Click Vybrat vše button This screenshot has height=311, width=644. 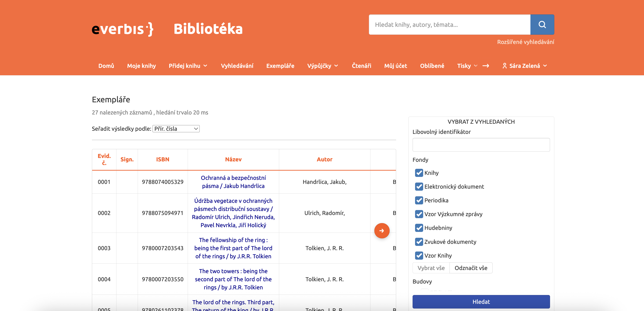[431, 268]
